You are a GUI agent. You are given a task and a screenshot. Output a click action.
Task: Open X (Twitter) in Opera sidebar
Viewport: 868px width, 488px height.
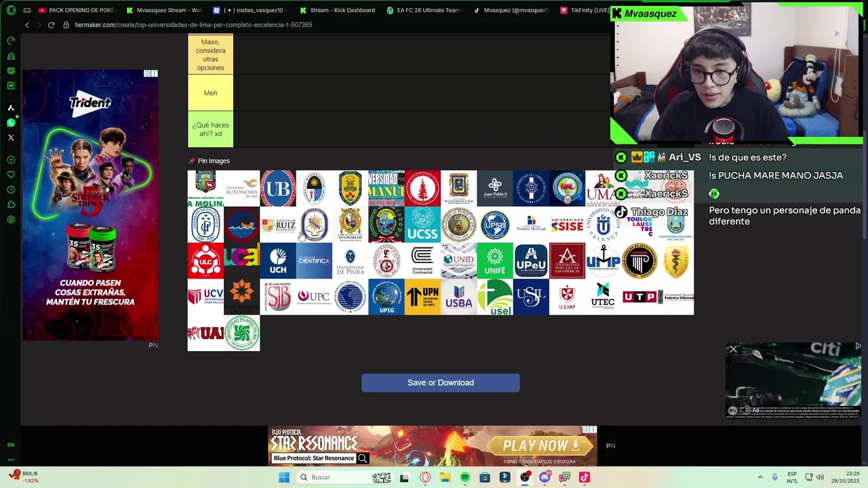click(x=11, y=138)
